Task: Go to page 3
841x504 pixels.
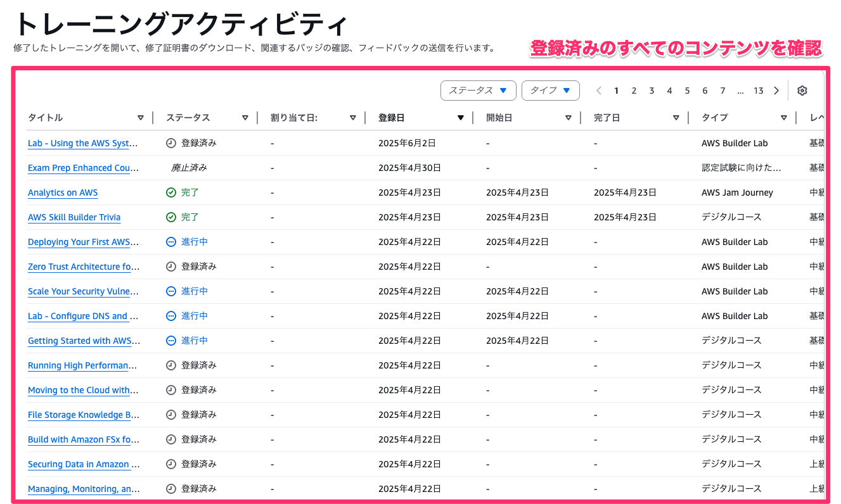Action: [652, 91]
